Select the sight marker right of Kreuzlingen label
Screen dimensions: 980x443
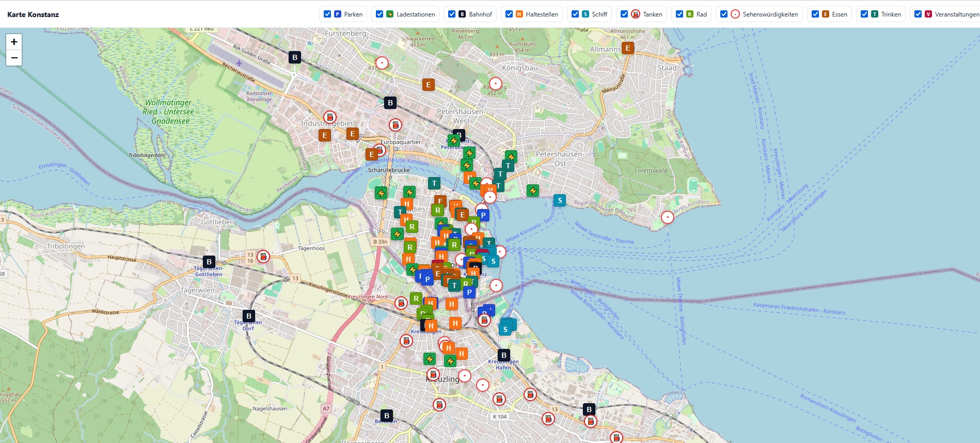click(465, 376)
